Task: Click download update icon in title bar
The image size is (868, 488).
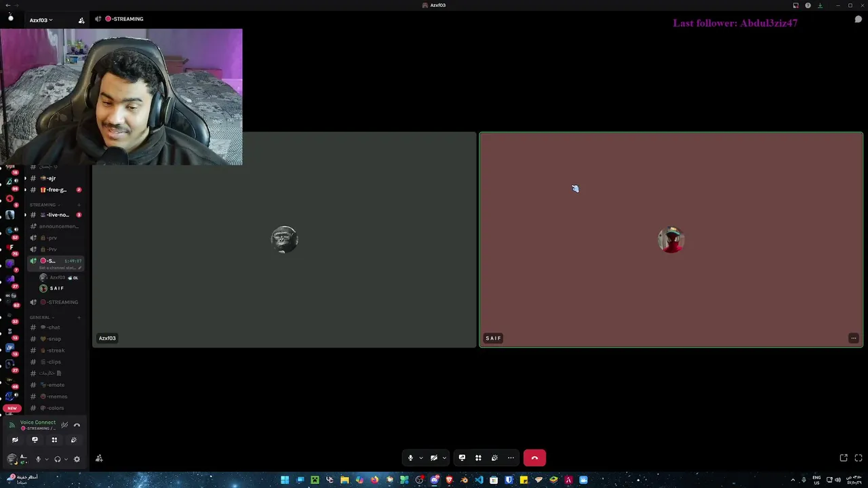Action: tap(820, 5)
